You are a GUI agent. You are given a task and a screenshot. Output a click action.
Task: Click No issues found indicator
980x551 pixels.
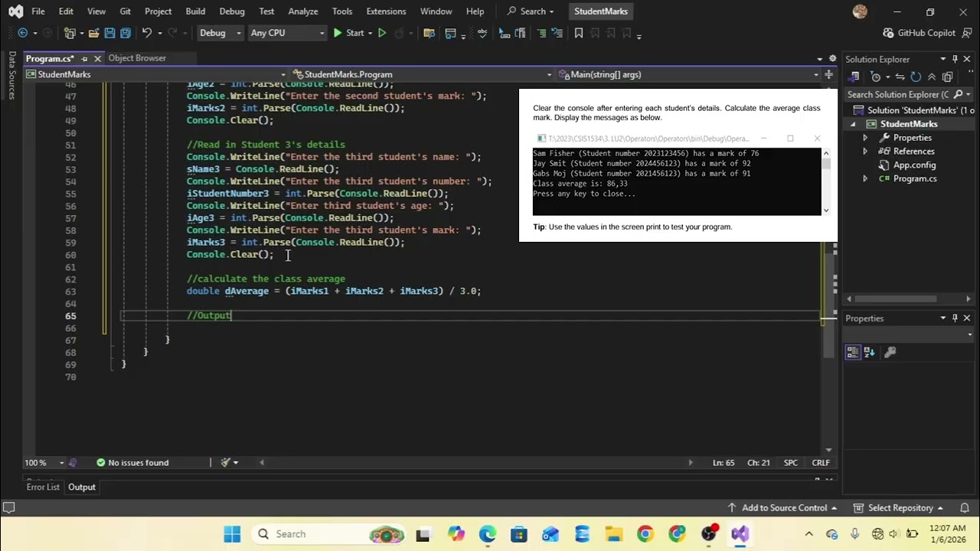click(x=132, y=462)
